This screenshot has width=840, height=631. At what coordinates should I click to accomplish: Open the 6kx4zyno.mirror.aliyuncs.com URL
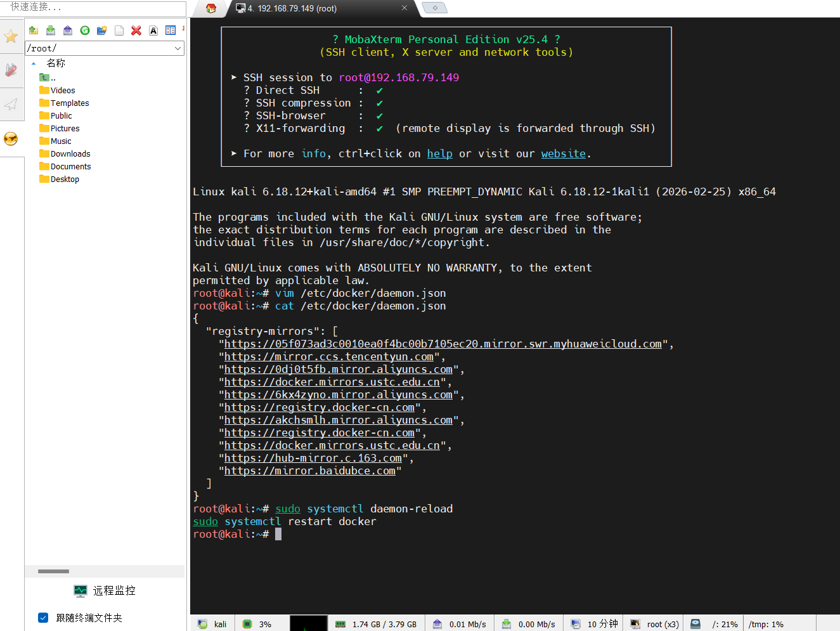[x=339, y=394]
